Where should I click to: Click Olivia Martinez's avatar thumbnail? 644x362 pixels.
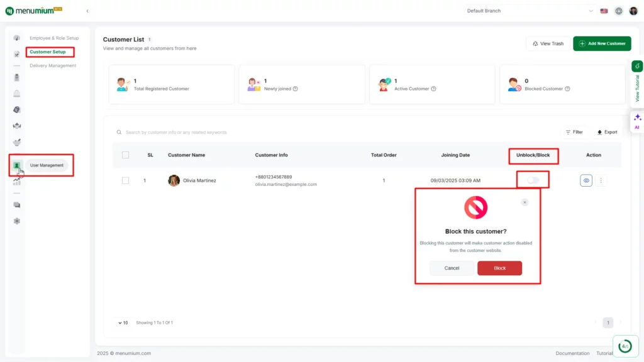pos(174,180)
